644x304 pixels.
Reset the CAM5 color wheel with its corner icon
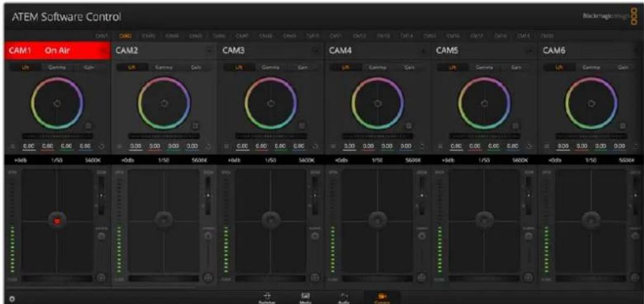[x=516, y=125]
